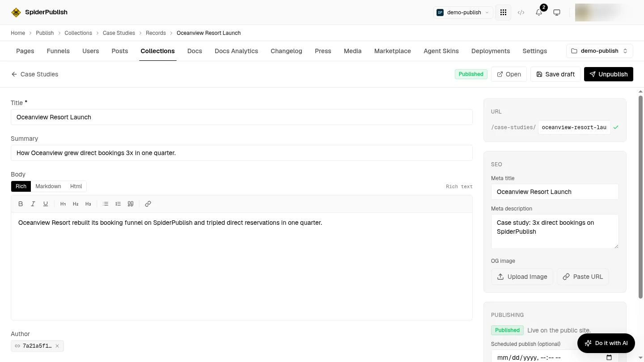
Task: Remove author 7a21a5f1 with the X
Action: coord(57,346)
